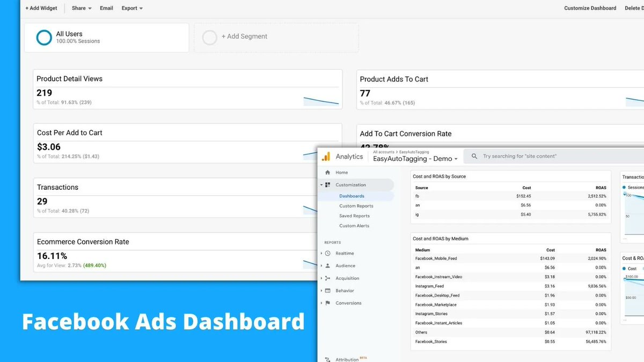The image size is (644, 362).
Task: Click the Others medium row
Action: click(511, 333)
